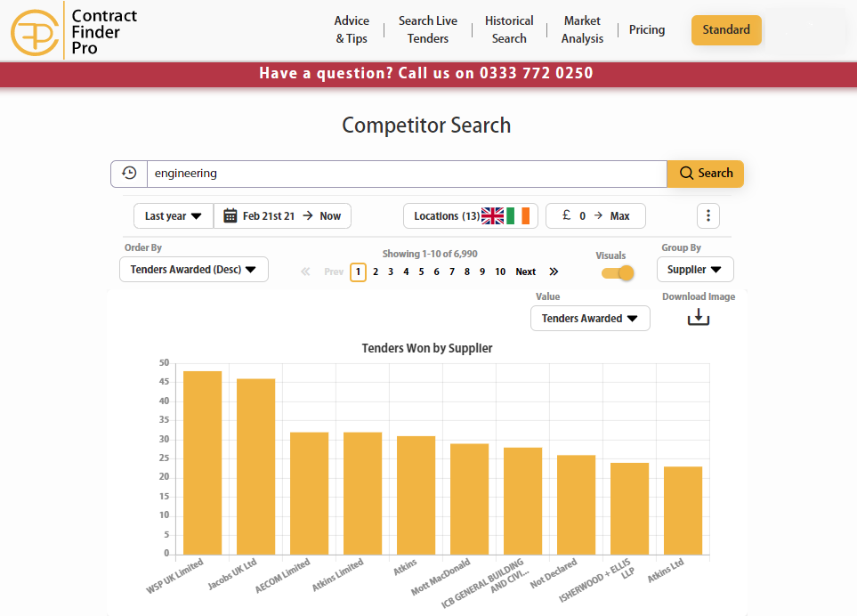The image size is (857, 616).
Task: Click the Contract Finder Pro logo
Action: (74, 31)
